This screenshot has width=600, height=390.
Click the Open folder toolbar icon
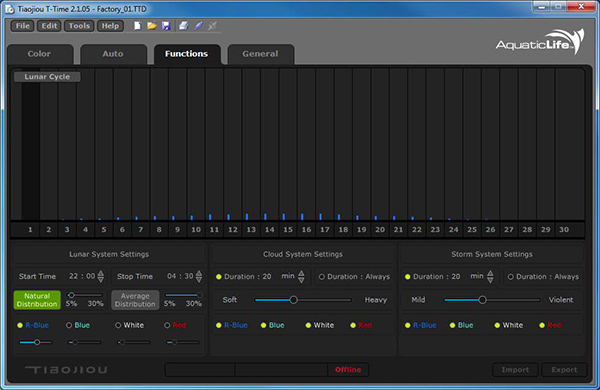pos(152,26)
